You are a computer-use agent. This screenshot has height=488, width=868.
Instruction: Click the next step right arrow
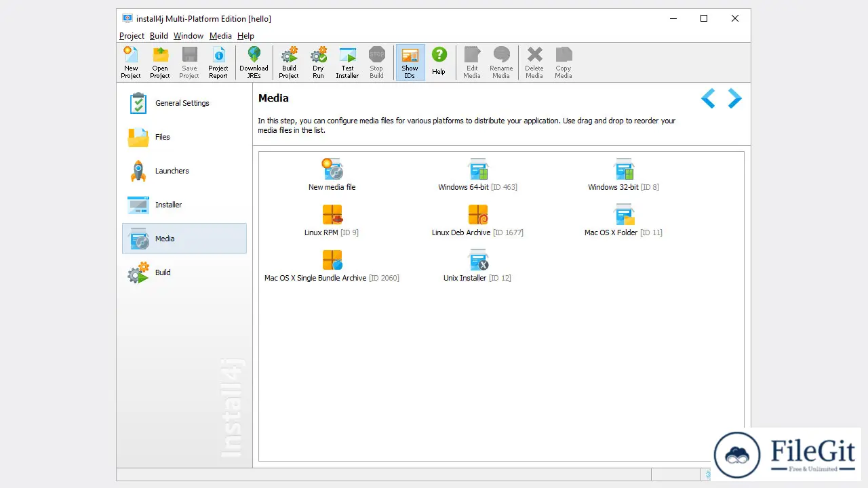point(735,98)
